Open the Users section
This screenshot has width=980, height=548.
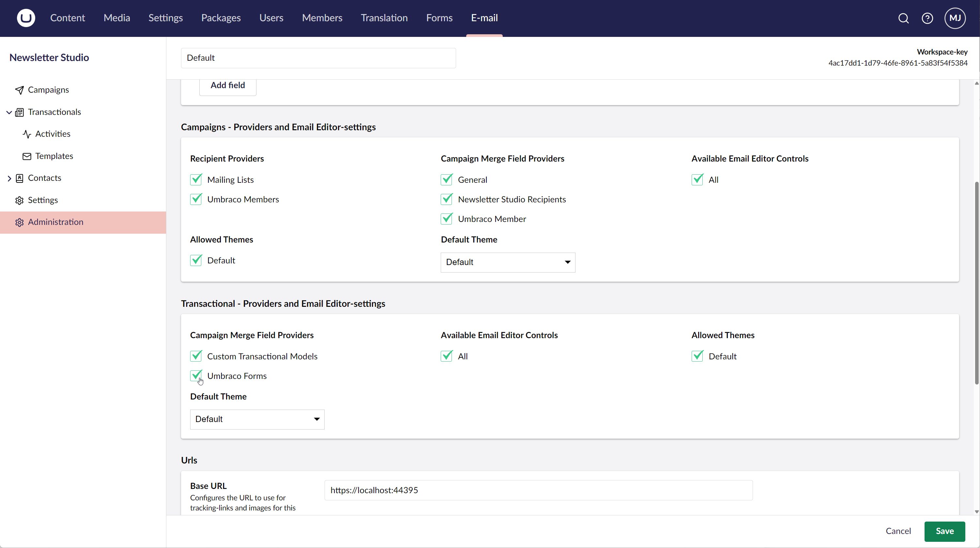[271, 18]
